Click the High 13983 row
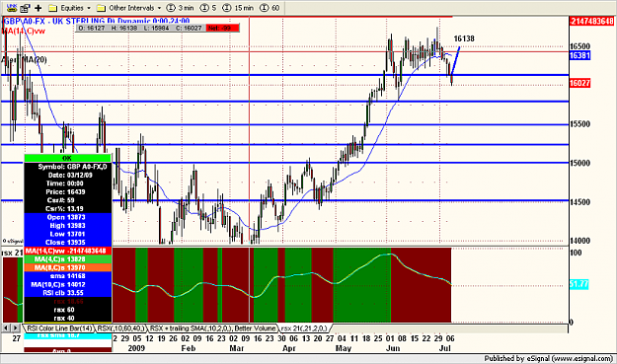617x364 pixels. 68,226
